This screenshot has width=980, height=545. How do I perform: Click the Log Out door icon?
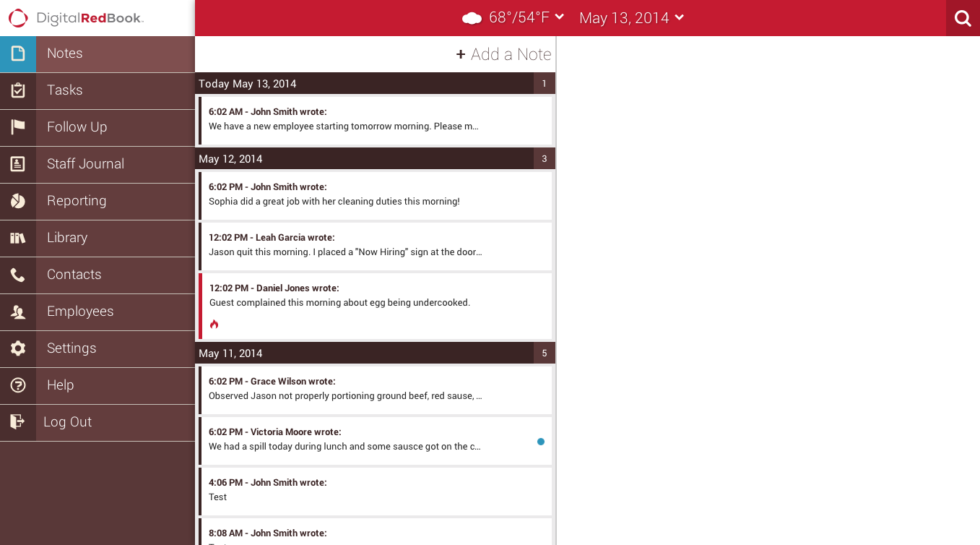(x=18, y=422)
